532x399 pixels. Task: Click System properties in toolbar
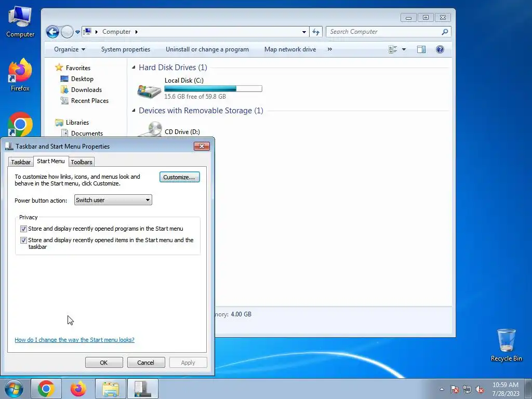coord(126,49)
